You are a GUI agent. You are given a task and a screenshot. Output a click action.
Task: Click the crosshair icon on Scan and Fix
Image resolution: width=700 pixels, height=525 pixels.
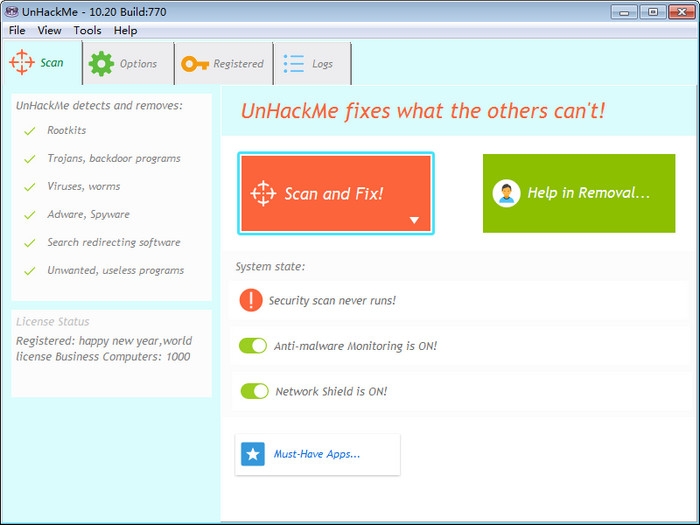pos(263,193)
